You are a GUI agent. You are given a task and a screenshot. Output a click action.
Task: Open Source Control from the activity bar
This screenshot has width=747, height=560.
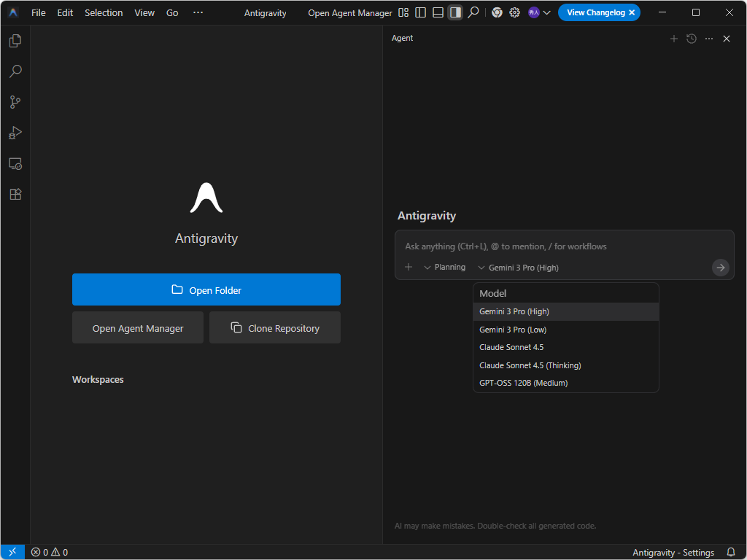tap(15, 102)
